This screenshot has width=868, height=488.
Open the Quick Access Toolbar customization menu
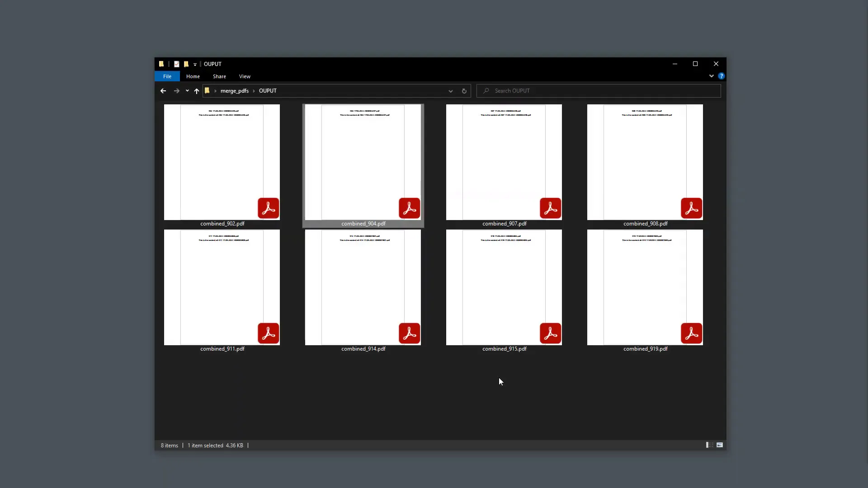[195, 64]
